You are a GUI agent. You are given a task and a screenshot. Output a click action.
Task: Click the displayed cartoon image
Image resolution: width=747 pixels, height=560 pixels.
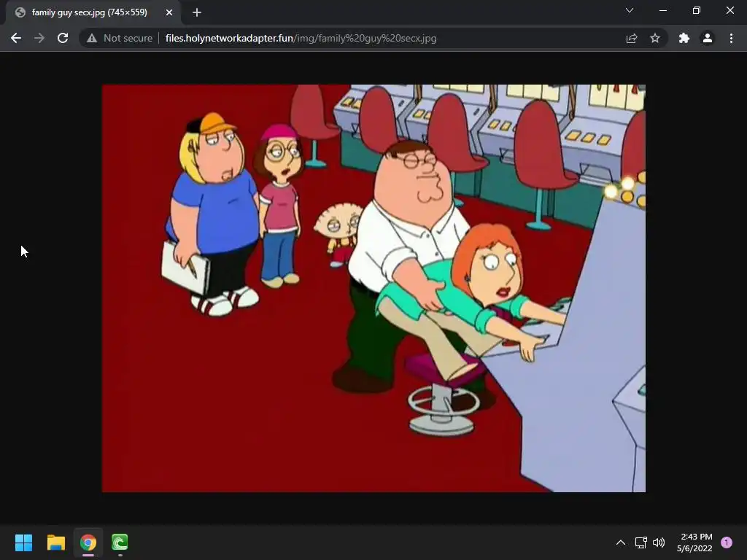coord(373,288)
